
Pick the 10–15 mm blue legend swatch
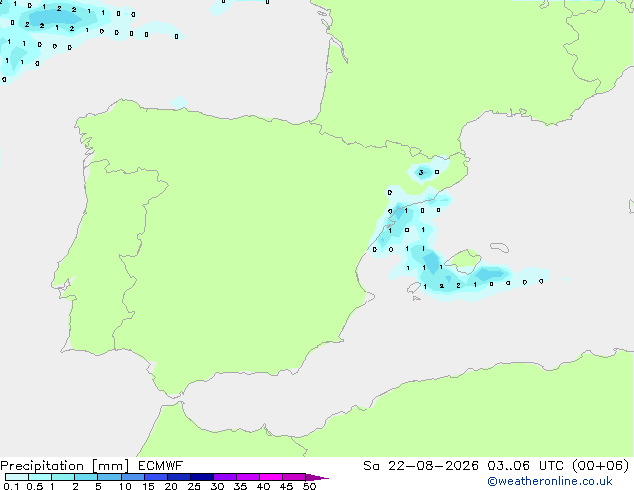coord(133,477)
